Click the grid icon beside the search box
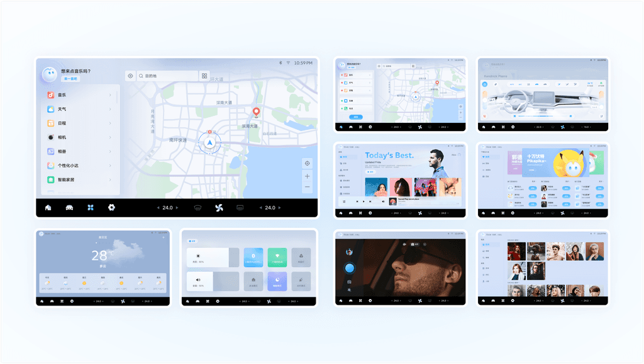644x364 pixels. pyautogui.click(x=204, y=76)
